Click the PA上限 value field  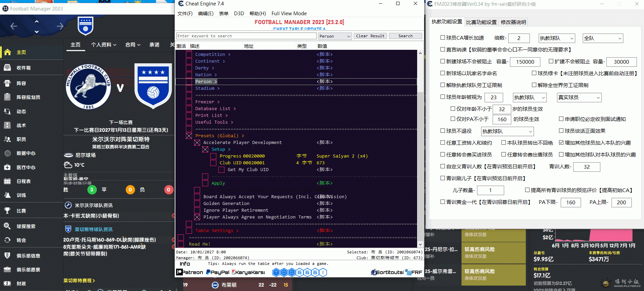pyautogui.click(x=622, y=202)
